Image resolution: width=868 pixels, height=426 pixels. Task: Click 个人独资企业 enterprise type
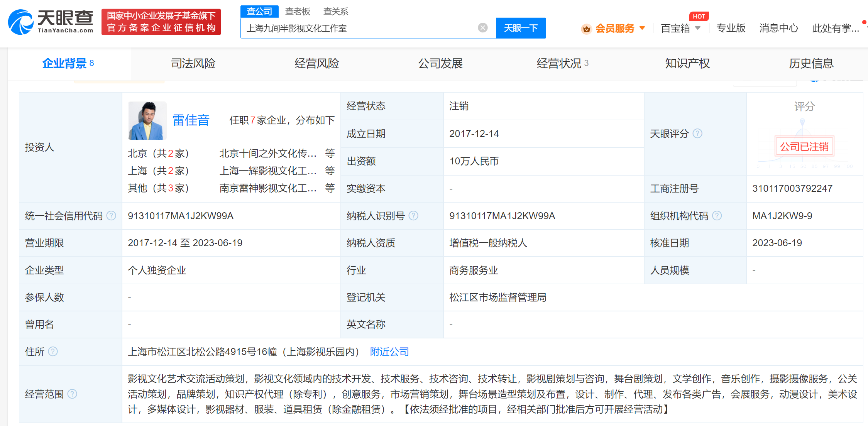[157, 270]
